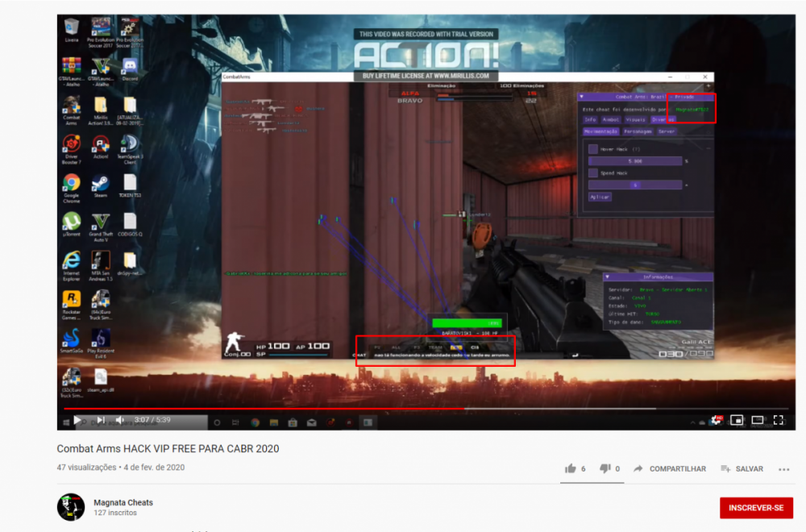Play the YouTube video
This screenshot has width=806, height=532.
point(77,420)
